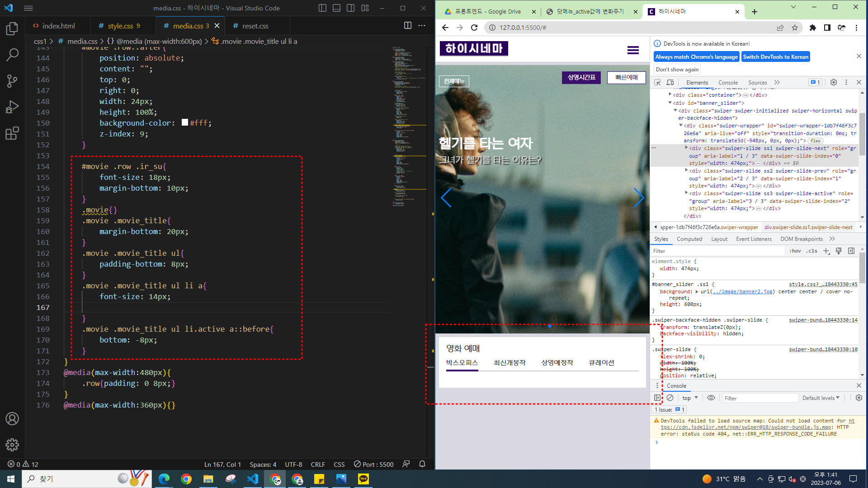
Task: Open the hamburger menu on the cinema page
Action: (x=633, y=50)
